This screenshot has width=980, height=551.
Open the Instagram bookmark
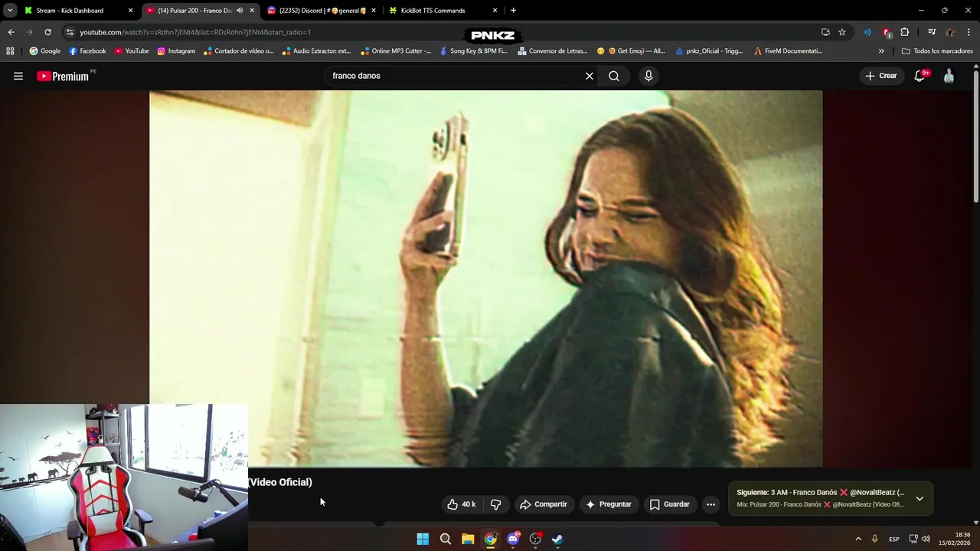tap(176, 51)
